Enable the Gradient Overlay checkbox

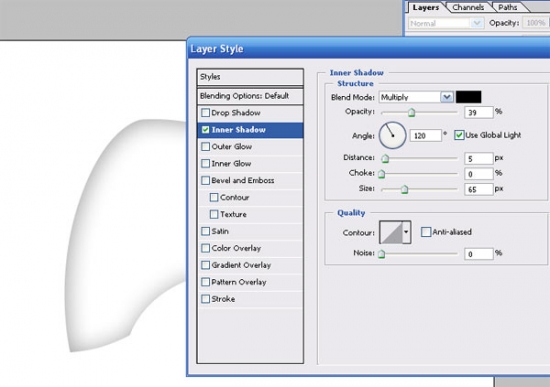[x=206, y=265]
